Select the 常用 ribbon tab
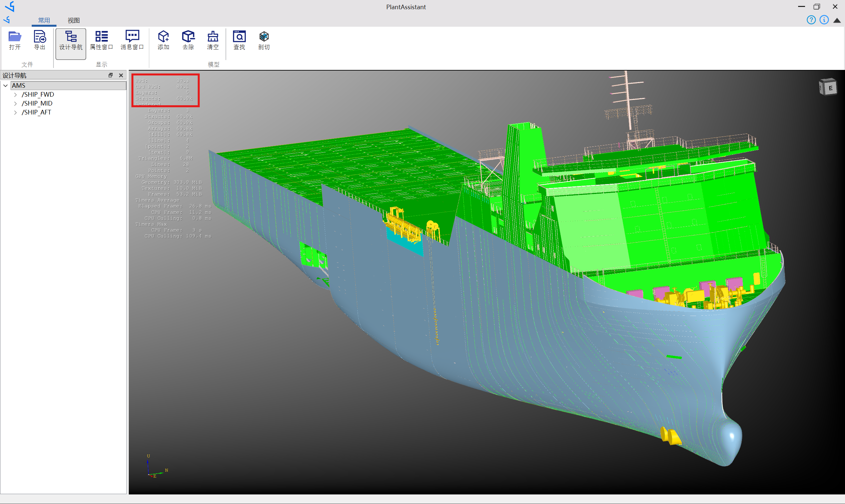845x504 pixels. 44,20
